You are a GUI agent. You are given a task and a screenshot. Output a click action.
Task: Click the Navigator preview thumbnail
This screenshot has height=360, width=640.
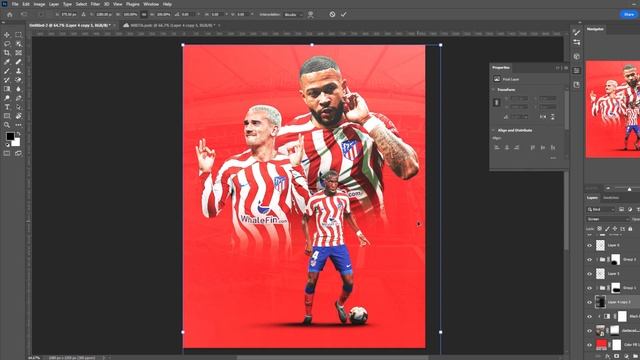[613, 109]
